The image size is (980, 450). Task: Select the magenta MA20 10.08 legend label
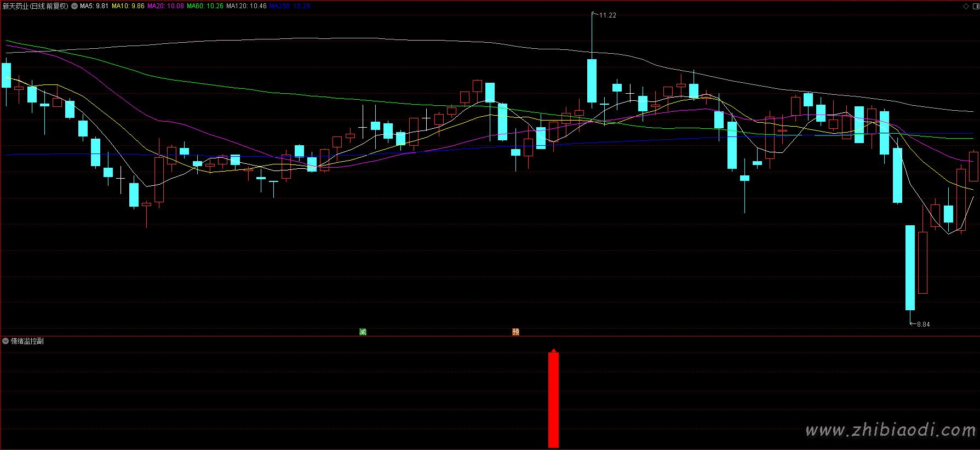165,6
